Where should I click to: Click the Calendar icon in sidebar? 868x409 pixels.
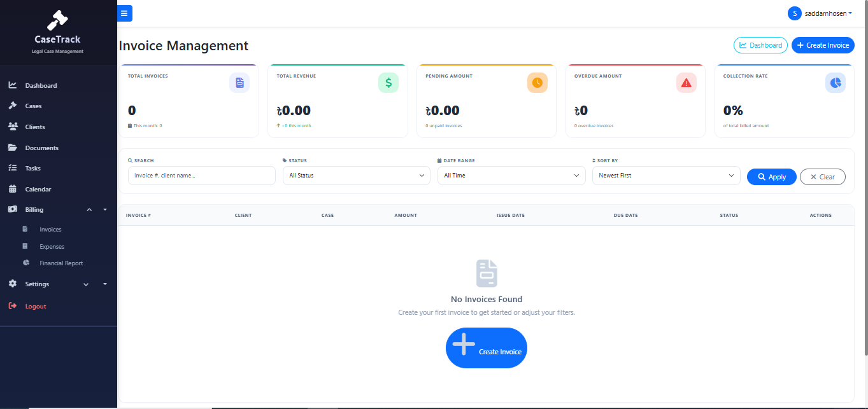(x=13, y=189)
